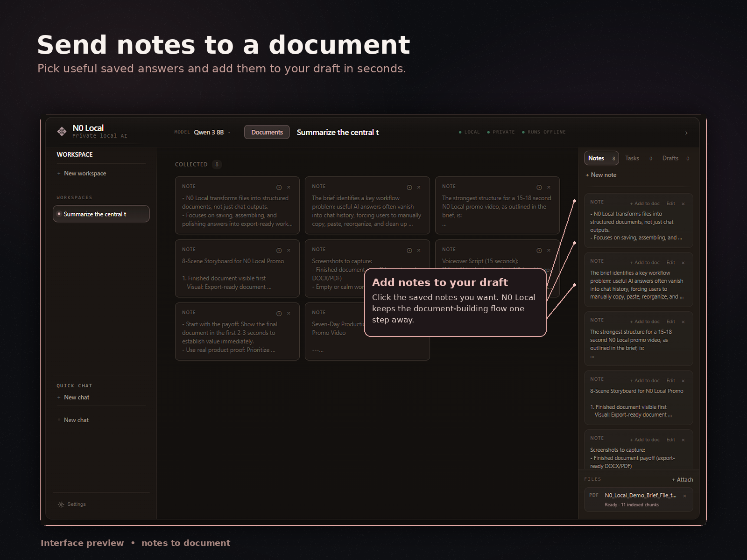The image size is (747, 560).
Task: Expand the panel using the top-right chevron
Action: [x=686, y=133]
